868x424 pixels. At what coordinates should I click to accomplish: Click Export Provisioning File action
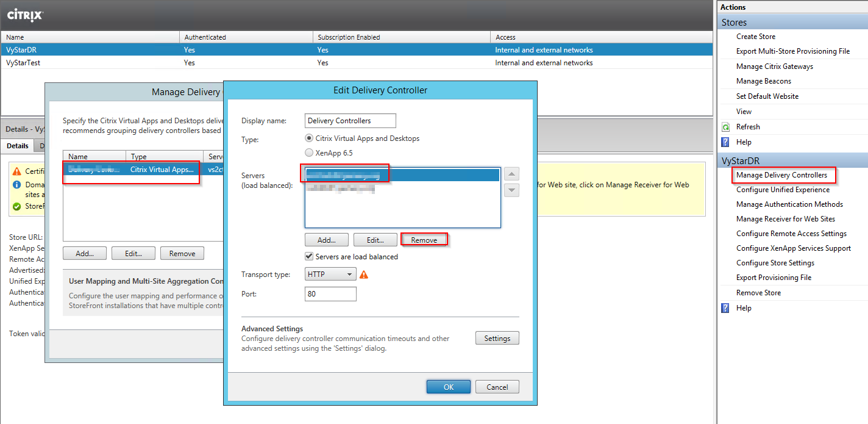click(774, 278)
